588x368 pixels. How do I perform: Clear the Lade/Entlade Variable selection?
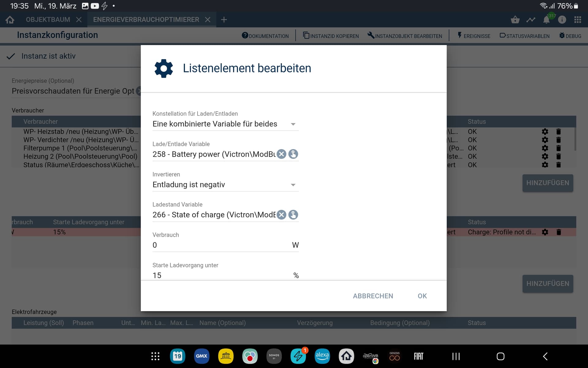pyautogui.click(x=281, y=154)
